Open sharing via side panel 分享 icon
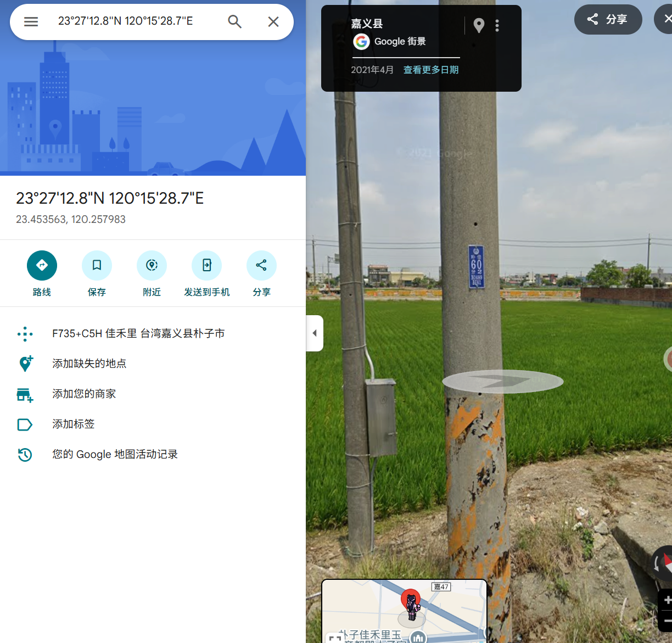672x643 pixels. pos(261,266)
